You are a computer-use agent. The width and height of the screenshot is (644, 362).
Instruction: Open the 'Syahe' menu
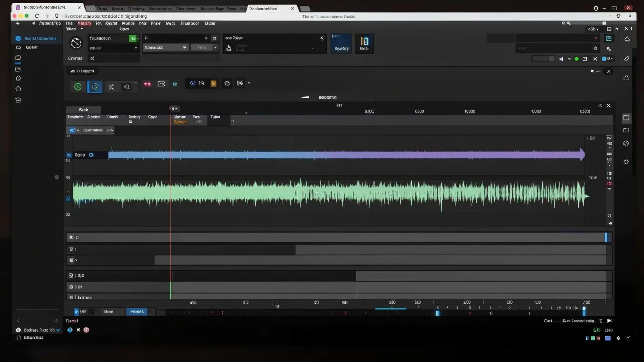(x=111, y=23)
